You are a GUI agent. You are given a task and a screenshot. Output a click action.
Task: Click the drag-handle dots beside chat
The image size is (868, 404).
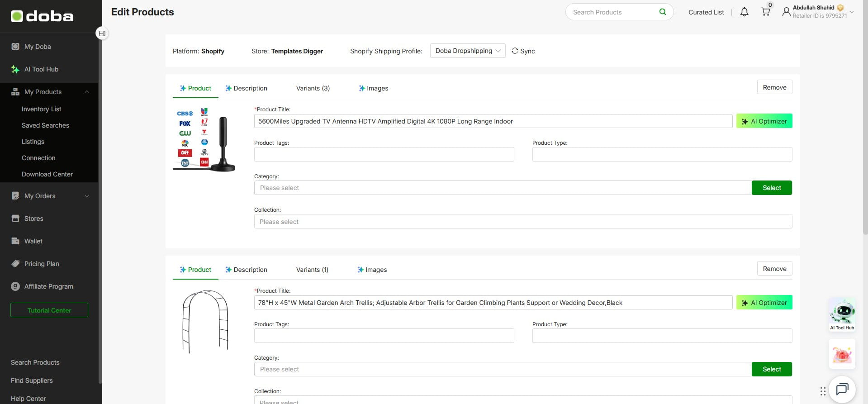[x=823, y=391]
